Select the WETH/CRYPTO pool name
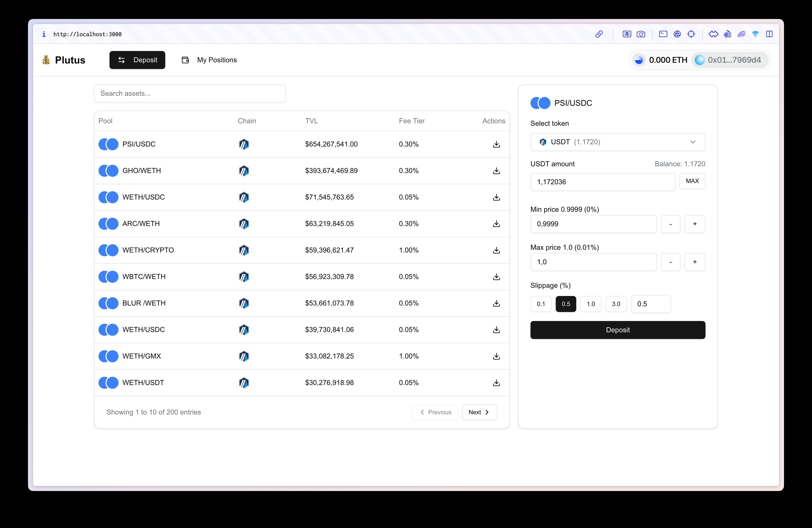 [x=148, y=250]
